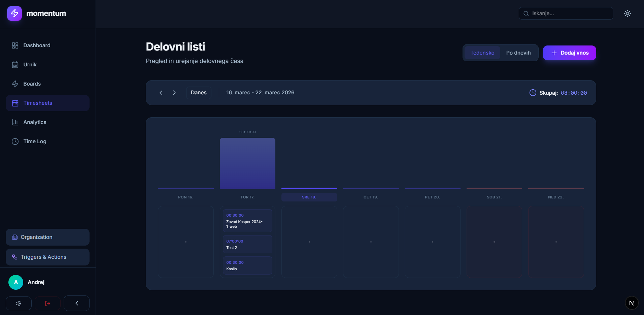Focus the Iskanje search field
The image size is (644, 315).
pos(570,13)
